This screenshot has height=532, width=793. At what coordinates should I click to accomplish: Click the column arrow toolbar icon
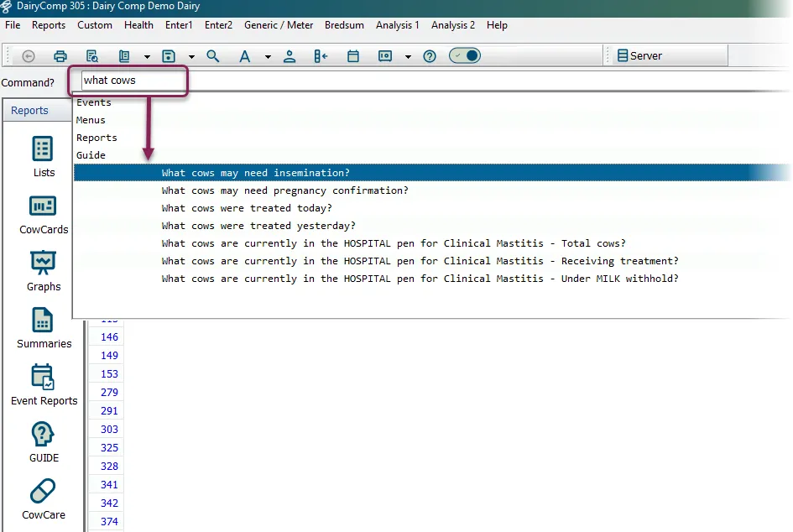[321, 56]
